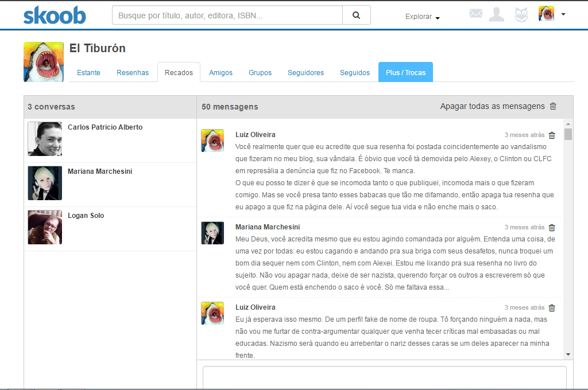Click the skoob logo
Image resolution: width=588 pixels, height=390 pixels.
(55, 15)
